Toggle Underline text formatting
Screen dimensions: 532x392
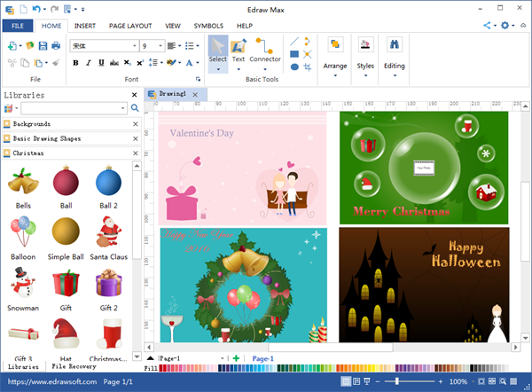[101, 63]
